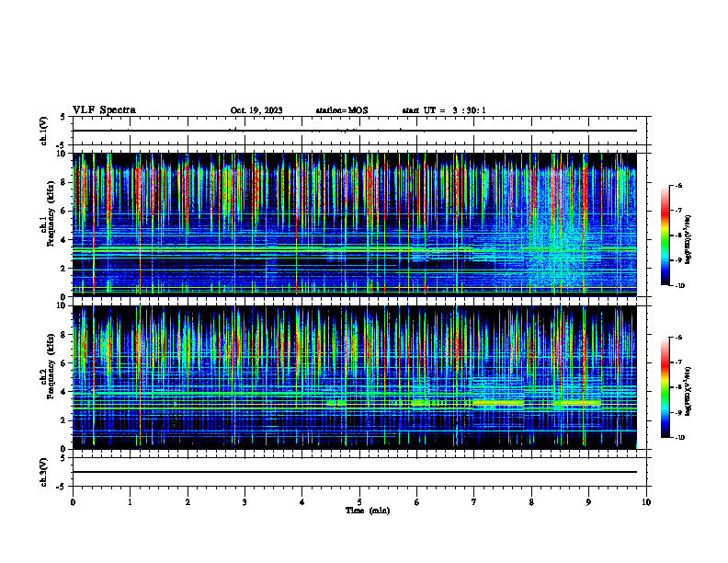Click the "Time (min)" axis label

click(x=368, y=511)
